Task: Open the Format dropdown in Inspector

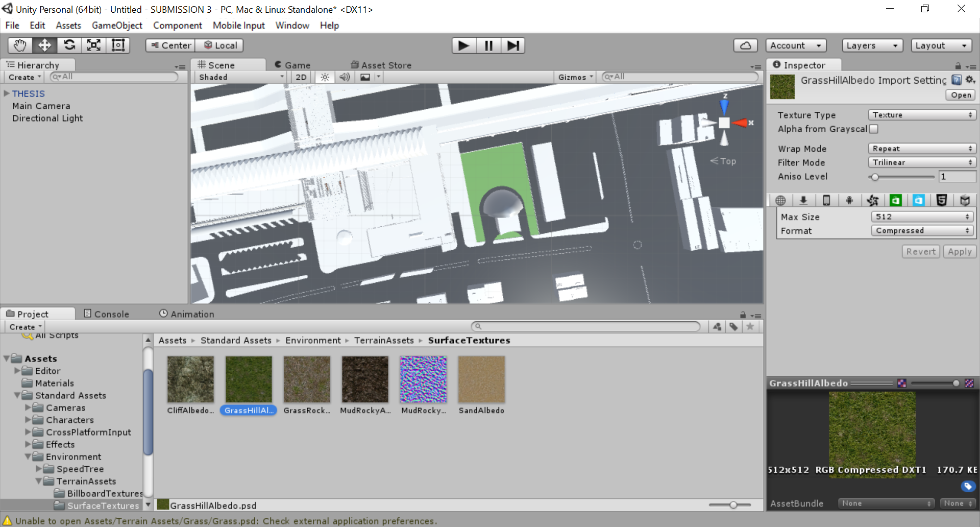Action: 922,230
